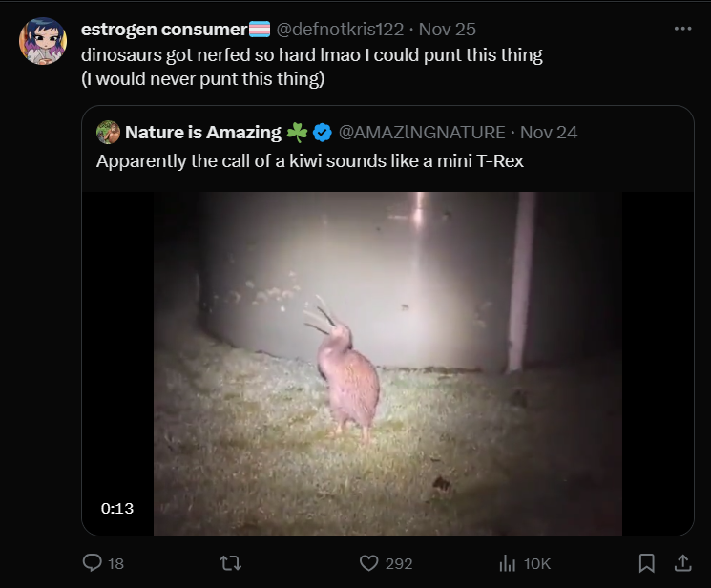Open the estrogen consumer display name
The height and width of the screenshot is (588, 711).
pyautogui.click(x=164, y=30)
